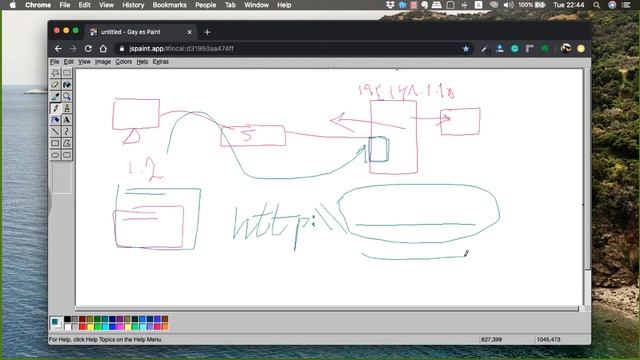The image size is (640, 360).
Task: Choose the Eraser tool
Action: click(55, 84)
